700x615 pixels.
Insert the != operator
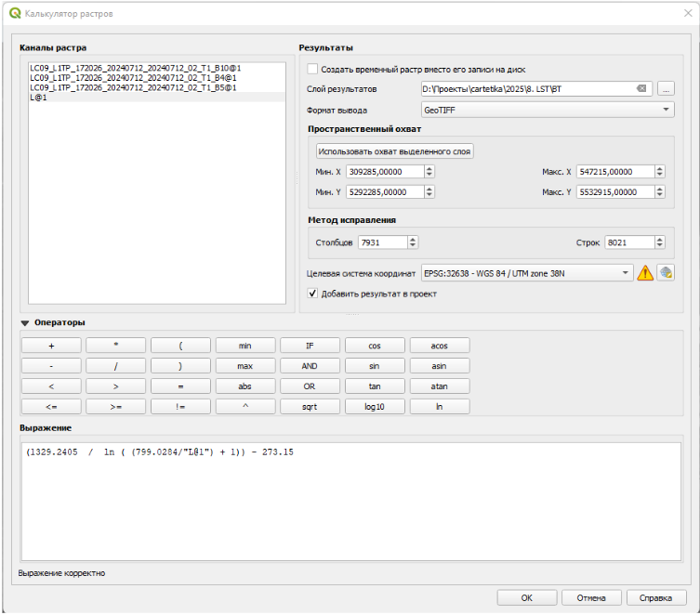pos(180,407)
